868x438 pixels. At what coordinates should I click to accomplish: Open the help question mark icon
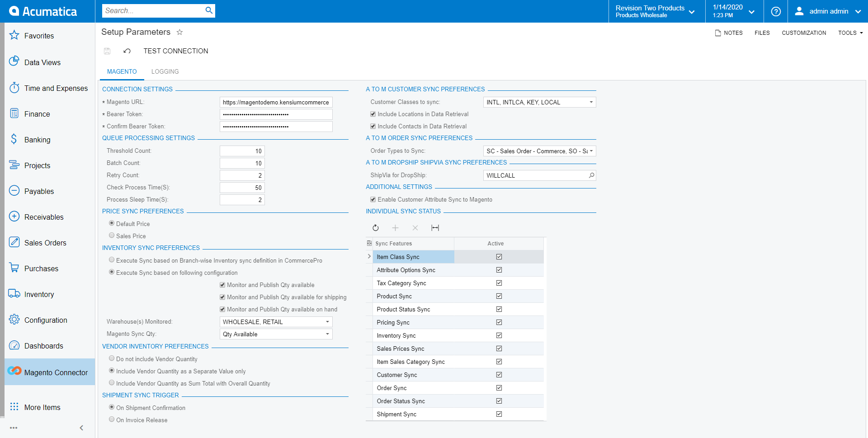tap(776, 11)
